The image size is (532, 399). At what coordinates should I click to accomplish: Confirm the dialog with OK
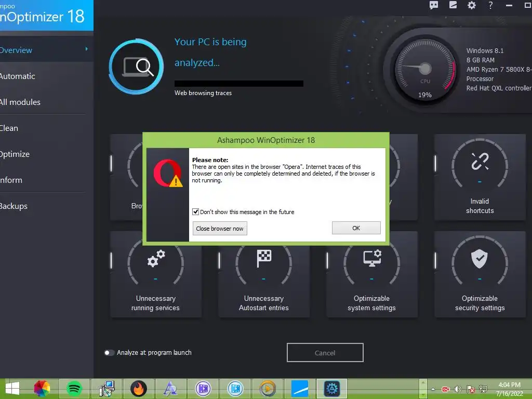pyautogui.click(x=356, y=228)
